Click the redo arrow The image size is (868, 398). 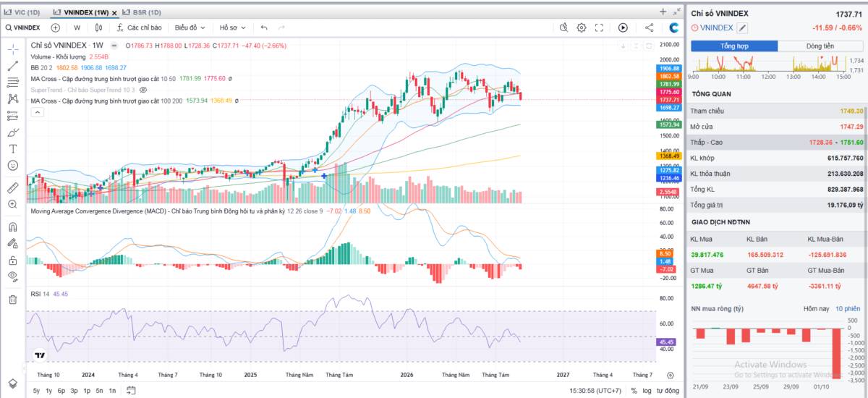point(281,27)
